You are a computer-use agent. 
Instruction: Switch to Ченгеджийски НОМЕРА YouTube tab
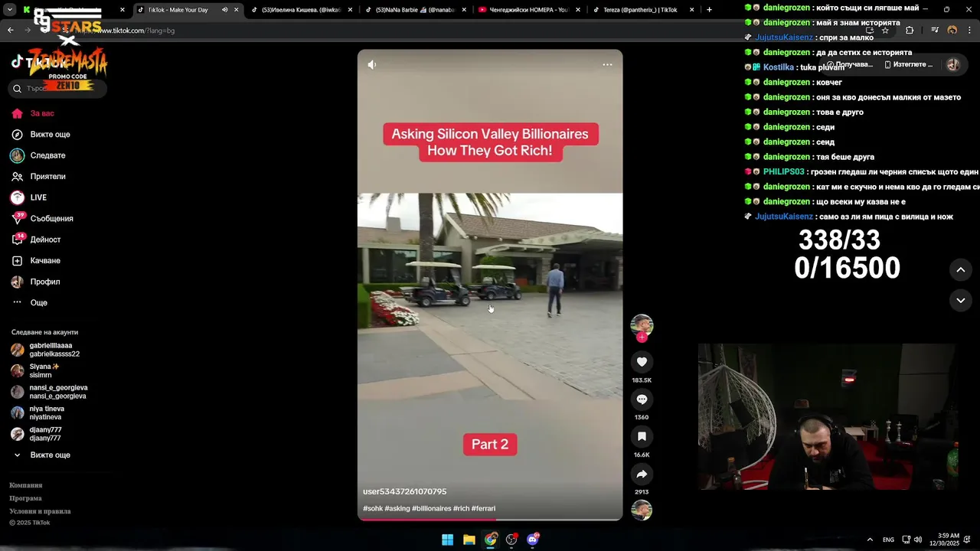coord(529,10)
